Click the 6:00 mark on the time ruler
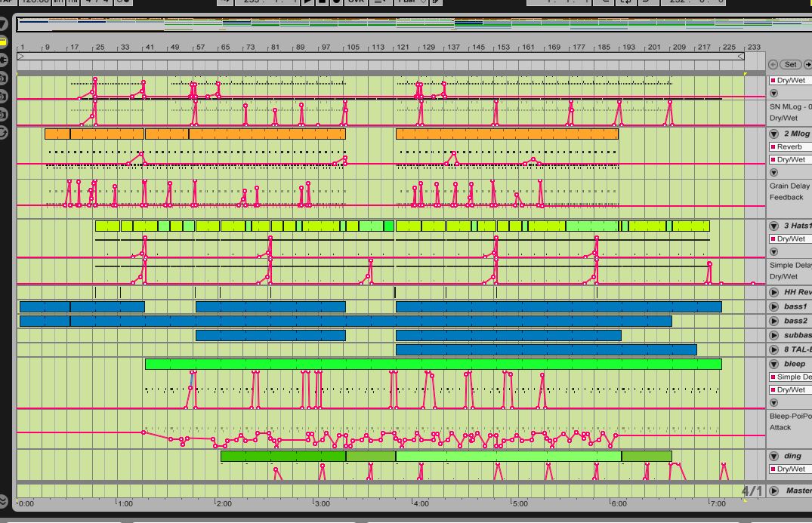Image resolution: width=812 pixels, height=523 pixels. [x=619, y=503]
